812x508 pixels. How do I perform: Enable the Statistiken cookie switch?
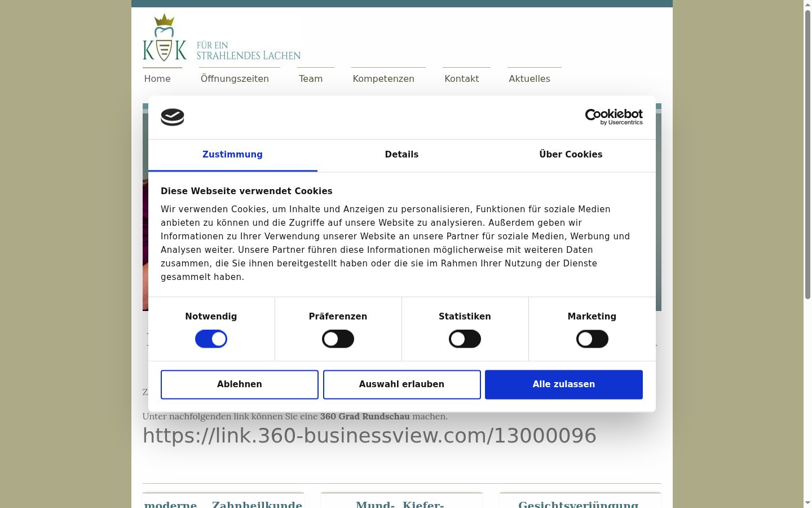click(x=465, y=339)
